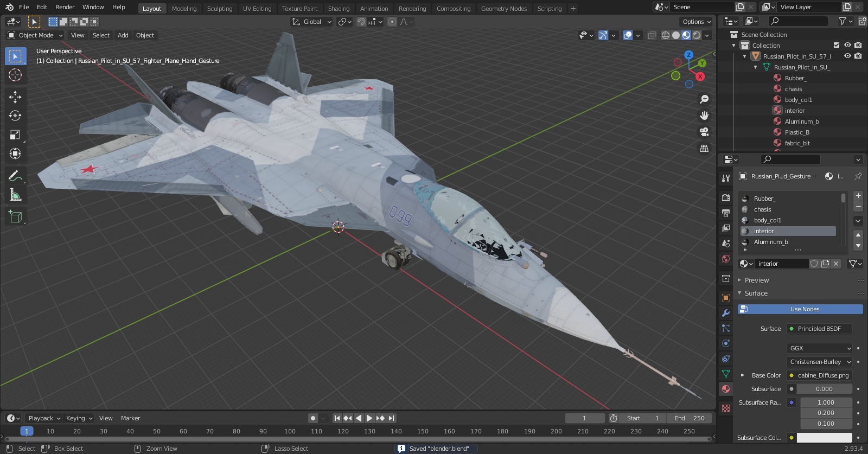Open GGX distribution dropdown
Screen dimensions: 868x454
[x=820, y=348]
